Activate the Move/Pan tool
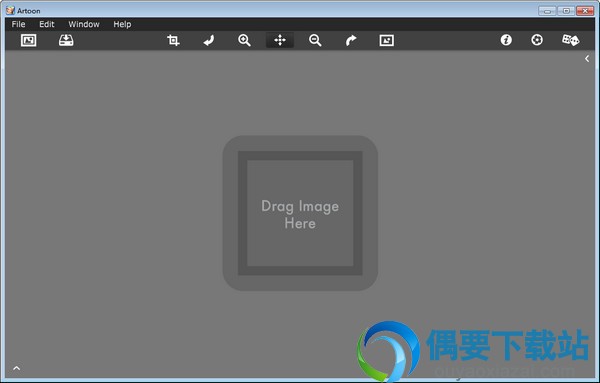 click(280, 40)
